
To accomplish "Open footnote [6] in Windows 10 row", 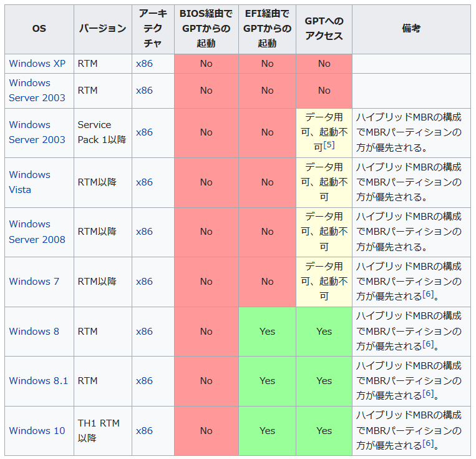I will (x=428, y=443).
